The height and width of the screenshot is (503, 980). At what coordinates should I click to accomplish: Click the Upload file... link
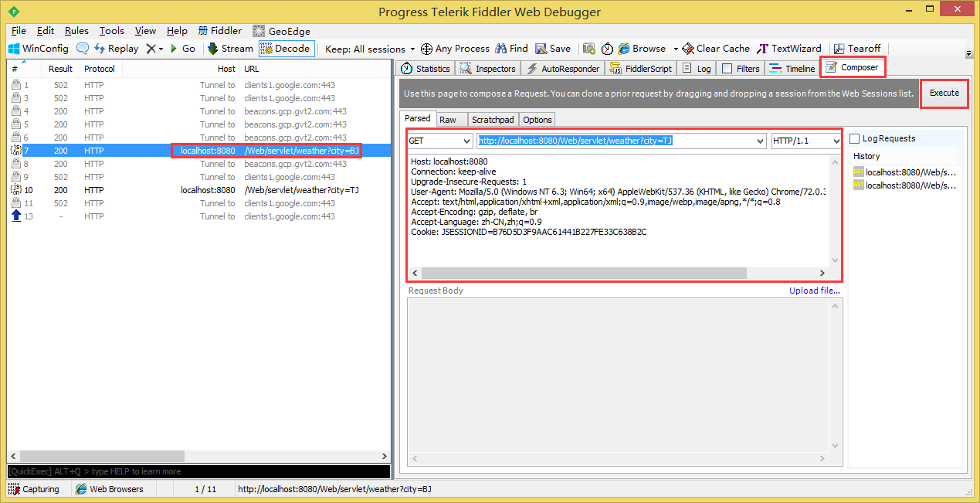815,291
